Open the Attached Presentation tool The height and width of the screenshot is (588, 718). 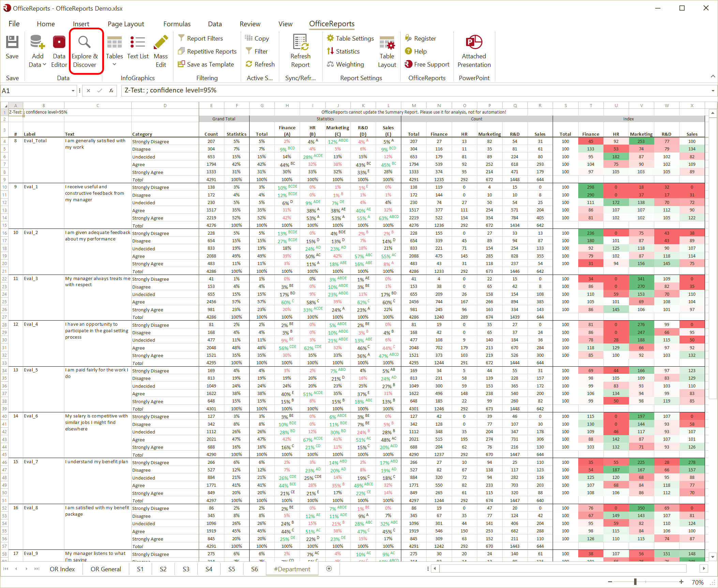point(474,50)
